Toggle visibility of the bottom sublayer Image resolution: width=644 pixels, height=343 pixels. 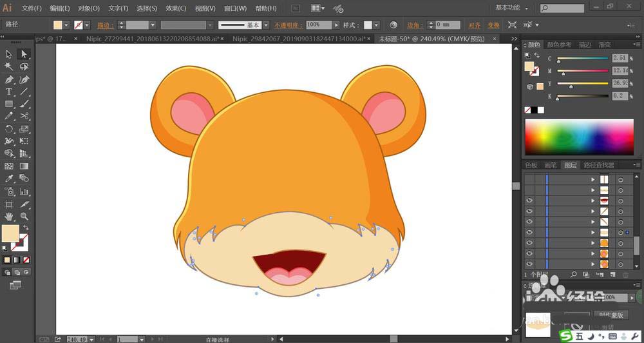529,264
